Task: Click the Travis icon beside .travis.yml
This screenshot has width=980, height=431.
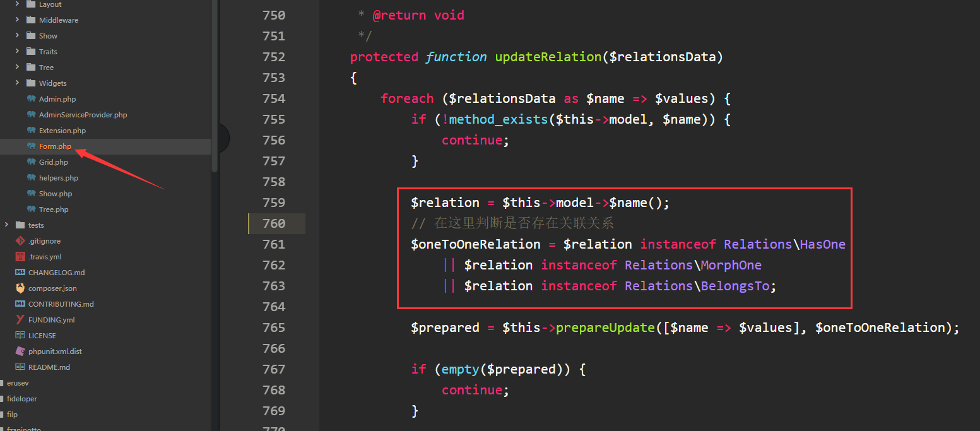Action: (x=20, y=257)
